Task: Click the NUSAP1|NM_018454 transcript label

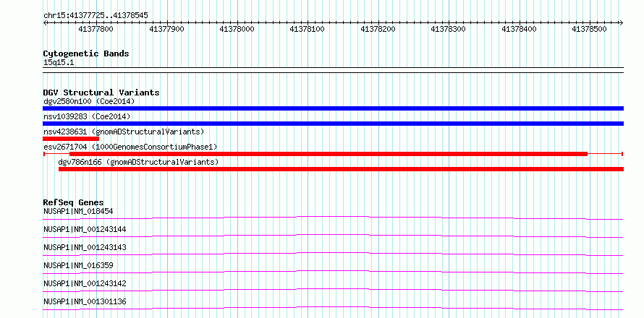Action: [x=78, y=211]
